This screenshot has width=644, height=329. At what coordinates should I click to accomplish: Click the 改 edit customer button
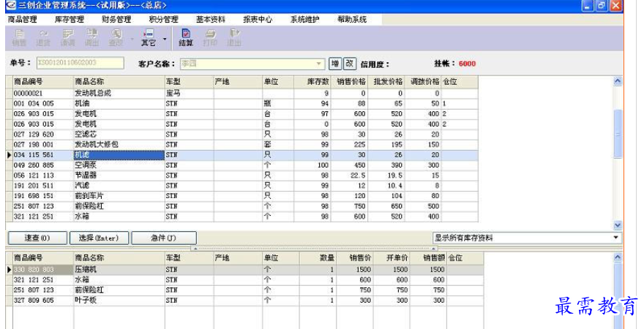pyautogui.click(x=350, y=64)
